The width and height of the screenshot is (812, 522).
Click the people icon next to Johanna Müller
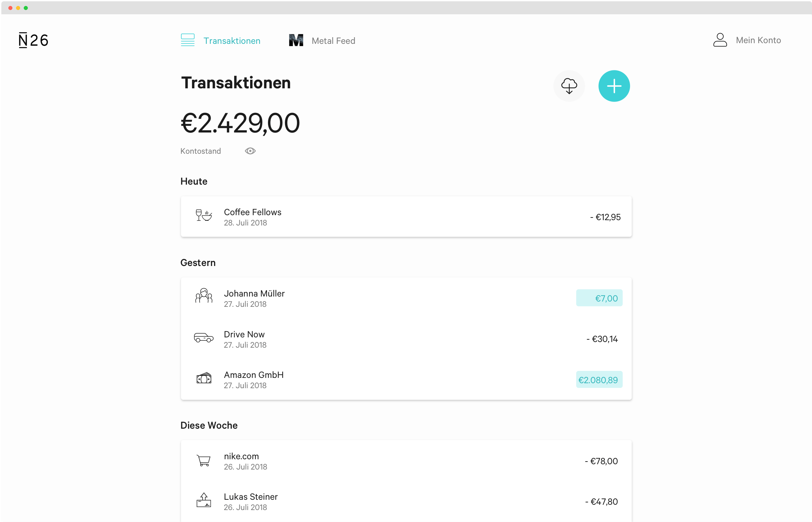tap(204, 296)
